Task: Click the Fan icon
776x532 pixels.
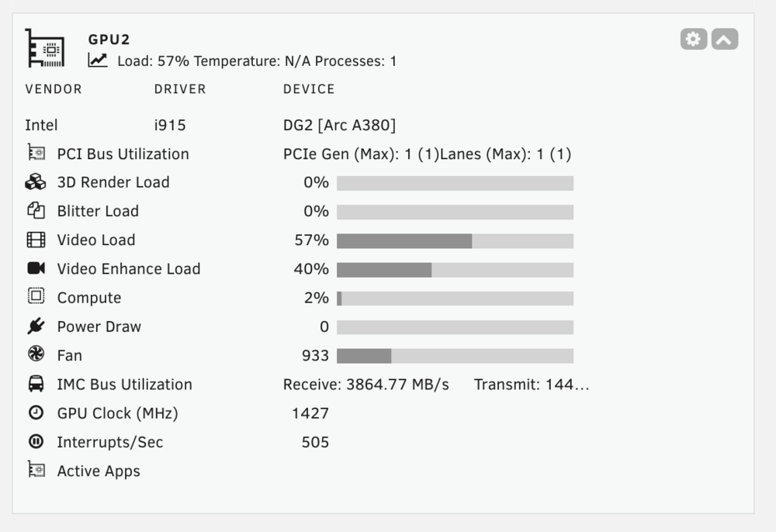Action: click(36, 354)
